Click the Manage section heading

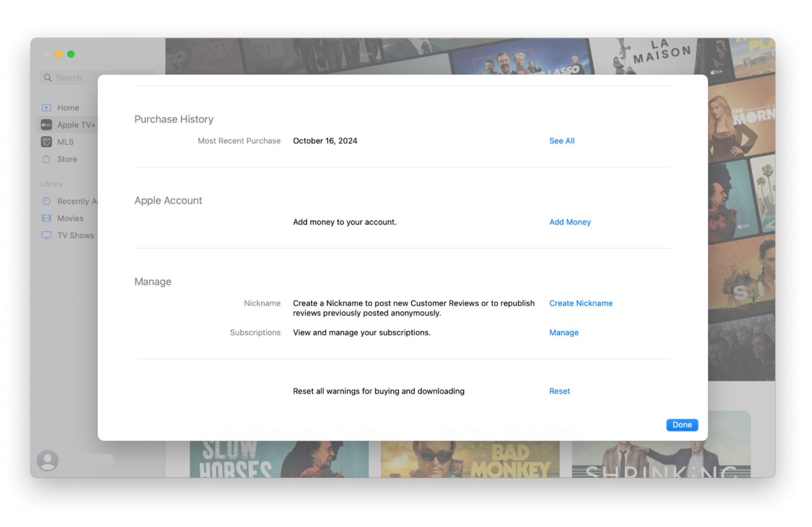pyautogui.click(x=153, y=282)
